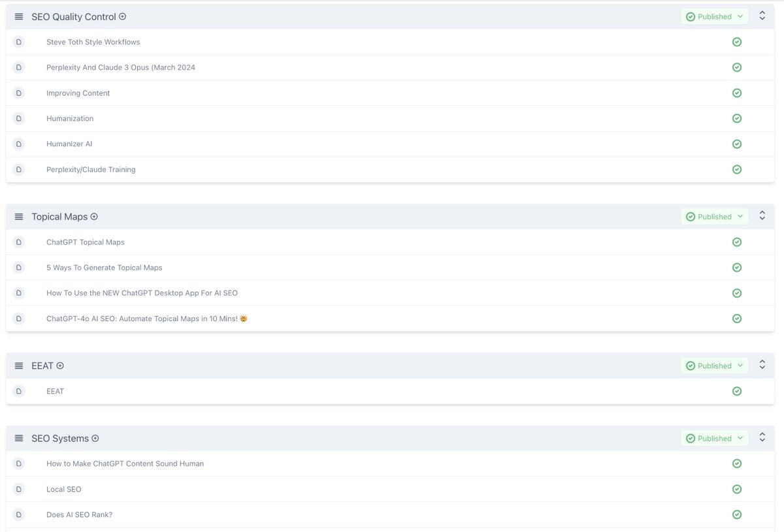Click the document icon for Steve Toth Style Workflows
The image size is (784, 532).
tap(18, 42)
